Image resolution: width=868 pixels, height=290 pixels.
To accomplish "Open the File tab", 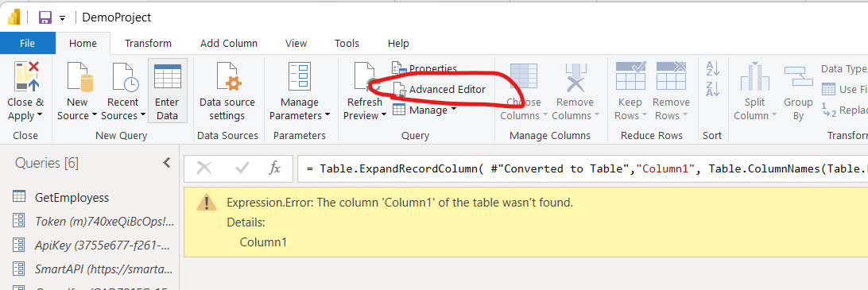I will click(x=27, y=43).
